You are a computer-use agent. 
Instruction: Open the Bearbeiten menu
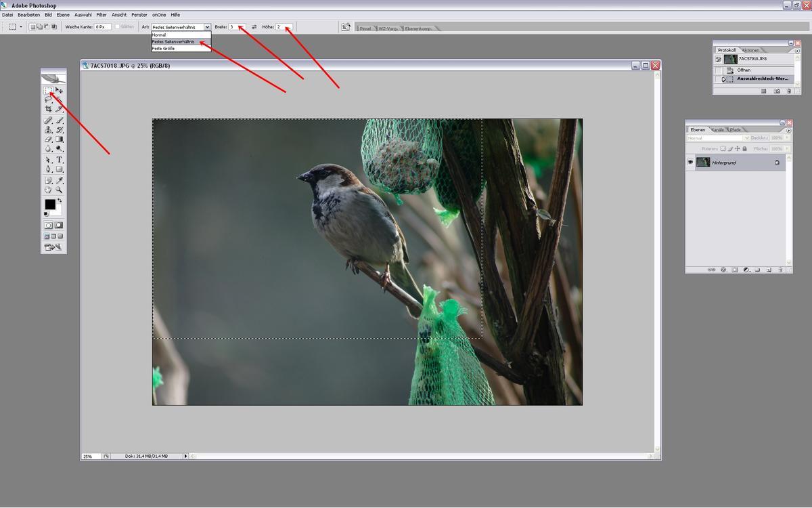pyautogui.click(x=29, y=14)
